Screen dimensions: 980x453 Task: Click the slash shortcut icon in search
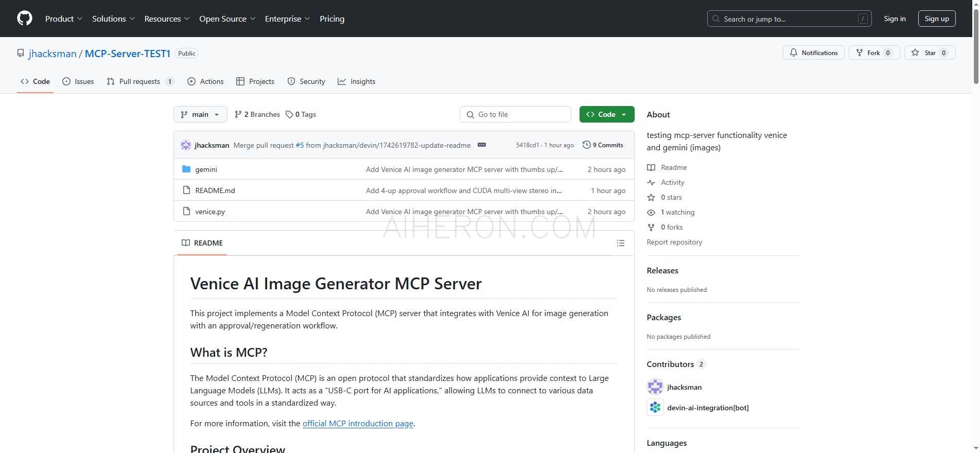(x=863, y=19)
